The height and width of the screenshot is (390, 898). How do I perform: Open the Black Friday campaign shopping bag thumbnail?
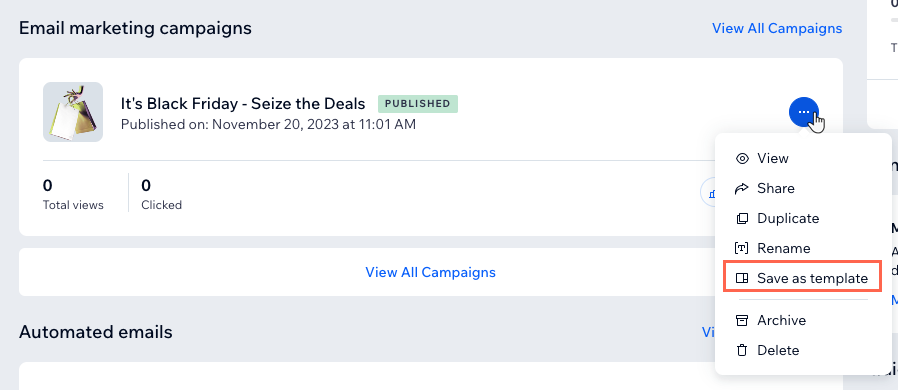pos(73,112)
